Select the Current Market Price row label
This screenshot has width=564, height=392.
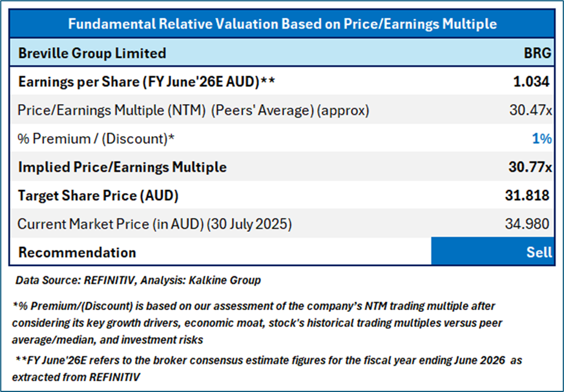pos(154,224)
